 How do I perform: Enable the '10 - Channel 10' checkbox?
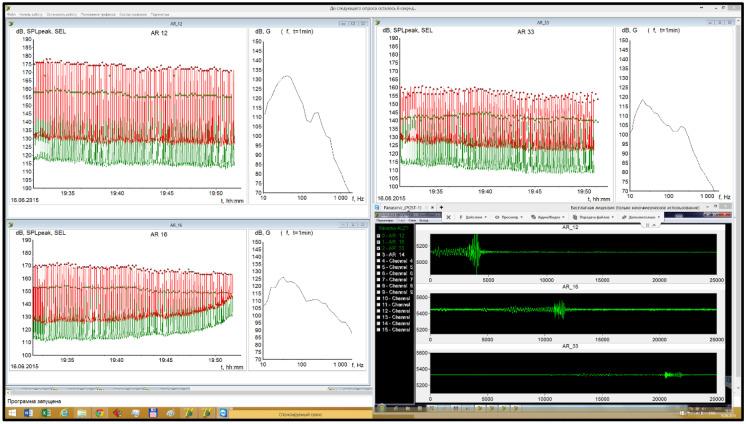[x=378, y=297]
